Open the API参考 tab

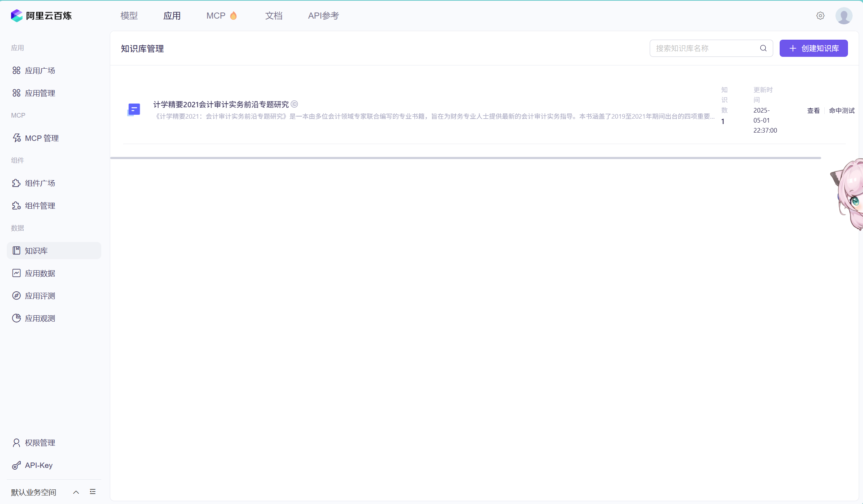pos(323,16)
